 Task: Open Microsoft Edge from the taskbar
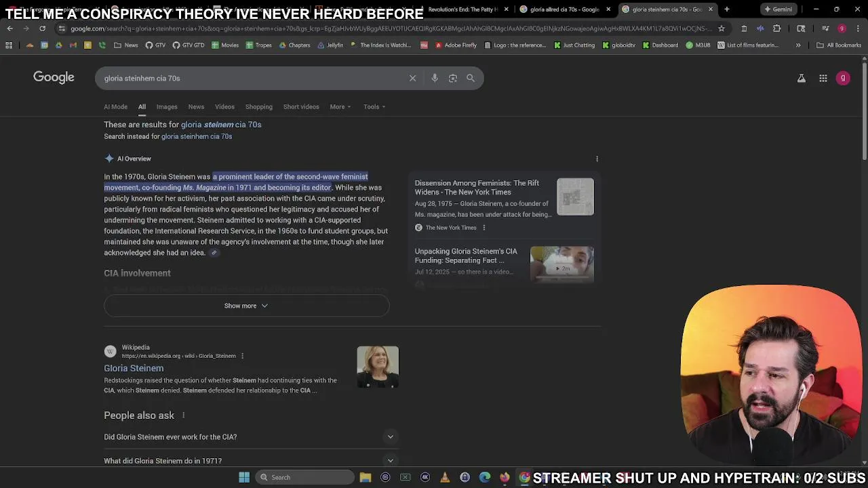(x=485, y=477)
